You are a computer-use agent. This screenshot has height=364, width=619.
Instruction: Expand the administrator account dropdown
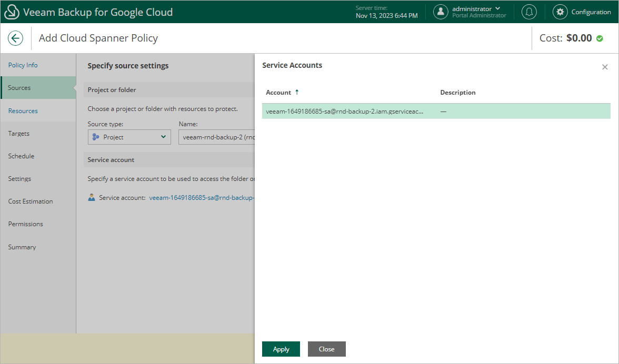497,8
